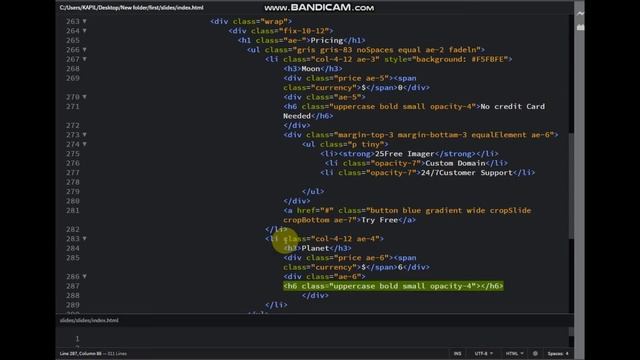This screenshot has height=360, width=640.
Task: Click the Planet h3 text on line 284
Action: coord(315,248)
